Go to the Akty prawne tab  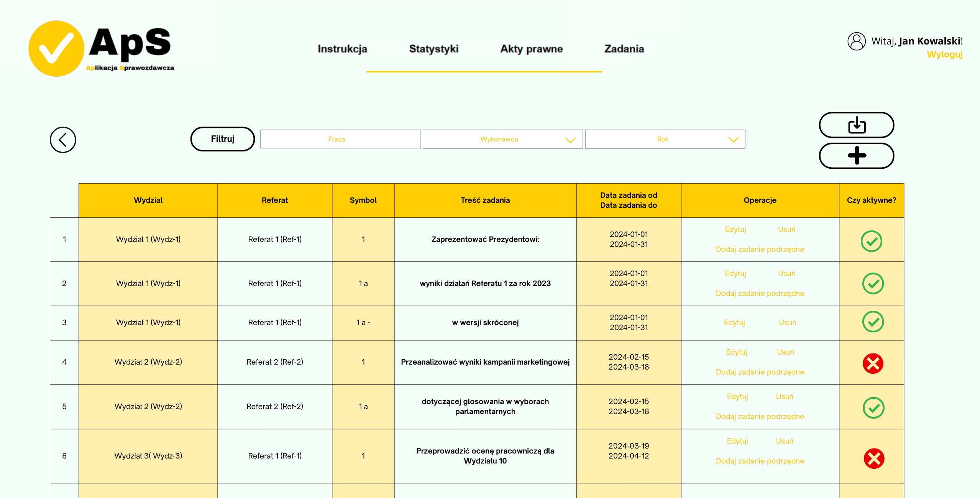(531, 49)
